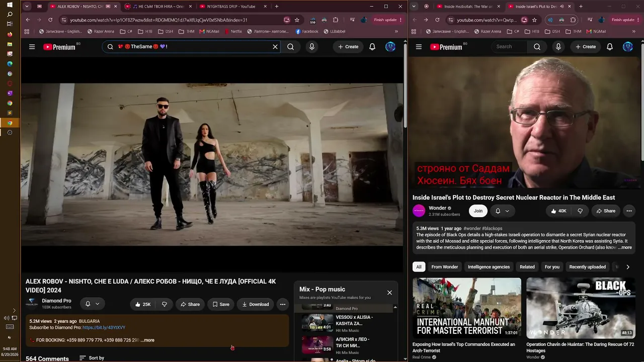Click Create in the right YouTube window
This screenshot has height=362, width=644.
pos(586,47)
